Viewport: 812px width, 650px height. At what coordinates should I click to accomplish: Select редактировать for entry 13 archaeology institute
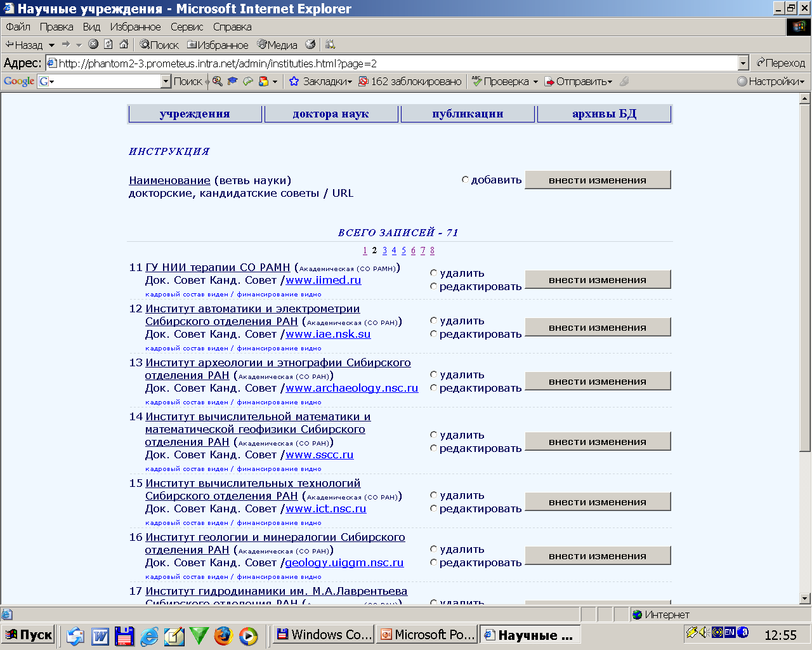click(x=434, y=388)
